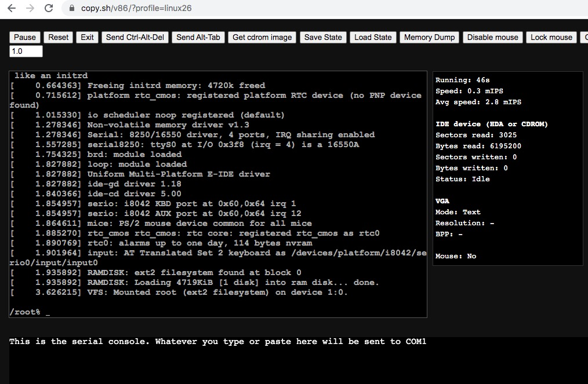Screen dimensions: 588x384
Task: Save the current emulator state
Action: 323,36
